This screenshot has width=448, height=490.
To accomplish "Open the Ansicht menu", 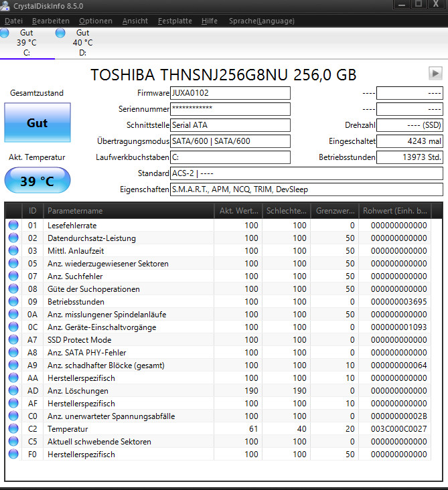I will (x=135, y=21).
